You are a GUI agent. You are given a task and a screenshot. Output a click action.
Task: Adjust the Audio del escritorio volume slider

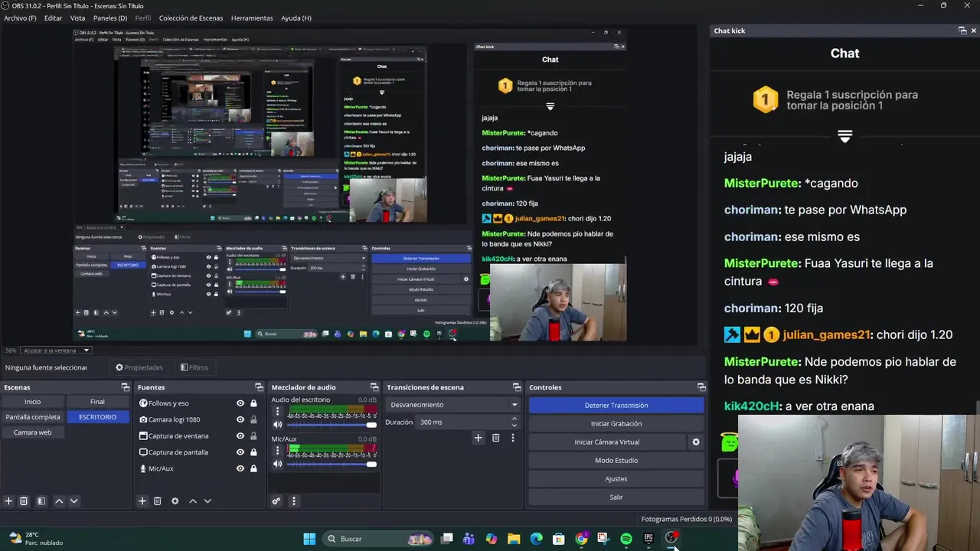point(332,425)
